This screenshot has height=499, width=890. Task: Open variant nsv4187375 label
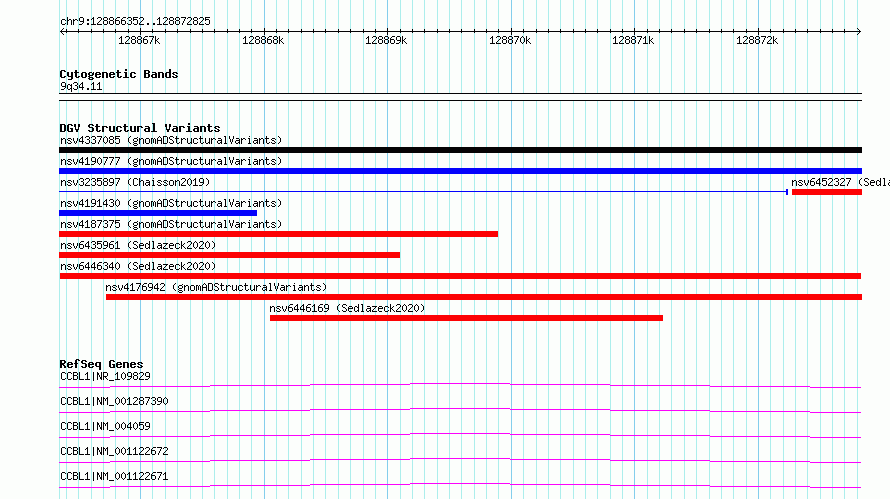pyautogui.click(x=171, y=224)
